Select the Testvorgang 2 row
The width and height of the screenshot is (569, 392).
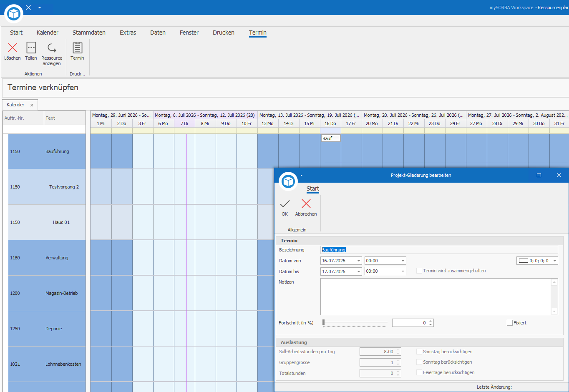[x=47, y=187]
